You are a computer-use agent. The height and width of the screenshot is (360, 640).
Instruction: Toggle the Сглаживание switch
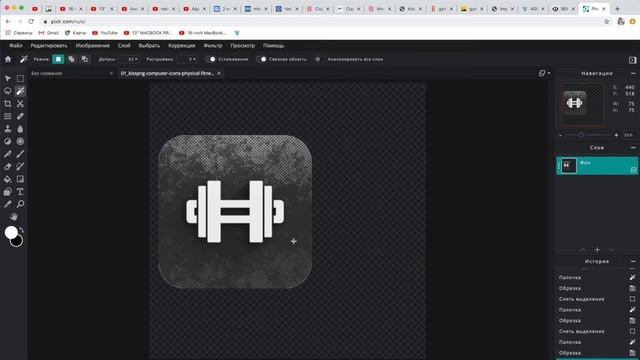(210, 59)
